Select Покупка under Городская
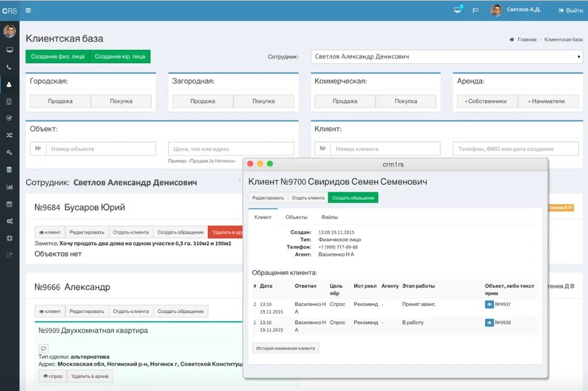The height and width of the screenshot is (391, 588). (x=121, y=101)
